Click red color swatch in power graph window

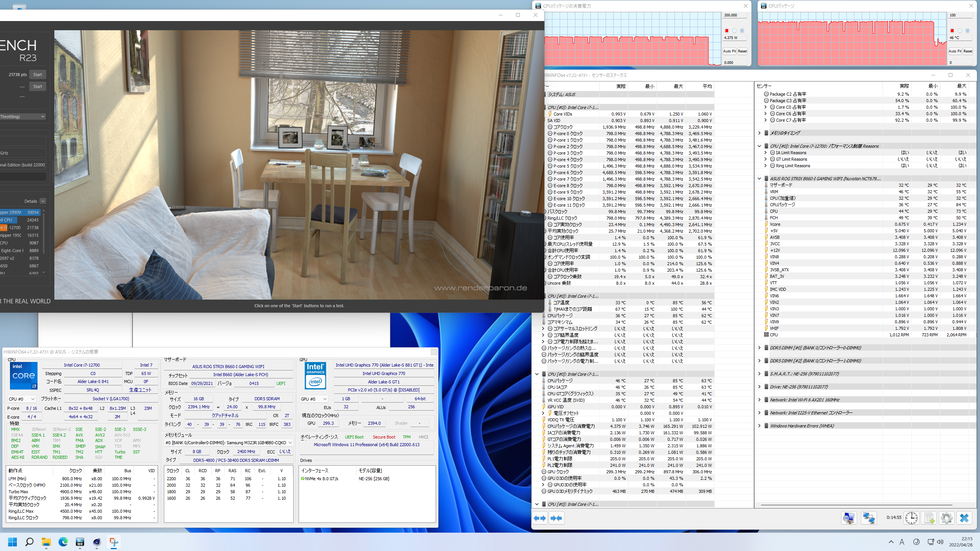click(x=727, y=31)
